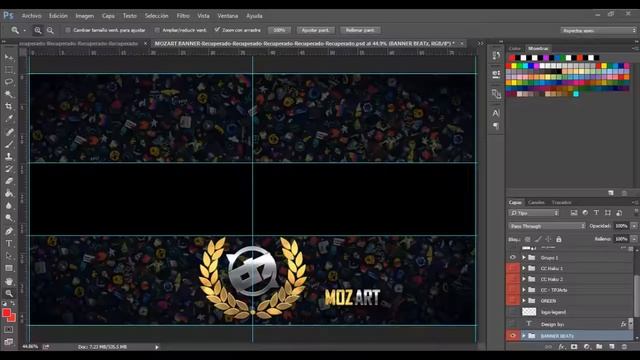Toggle Quick Mask mode icon

9,329
